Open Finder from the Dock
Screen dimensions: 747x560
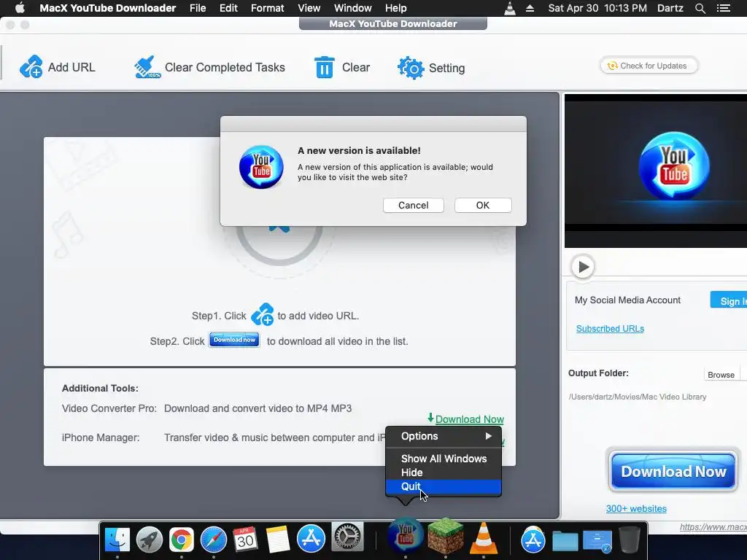[117, 540]
